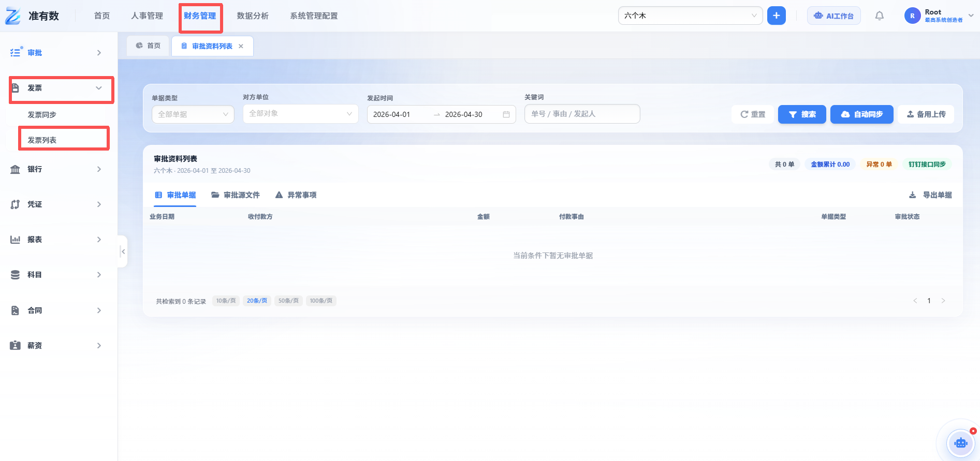Viewport: 980px width, 461px height.
Task: Expand the 银行 menu chevron
Action: [99, 169]
